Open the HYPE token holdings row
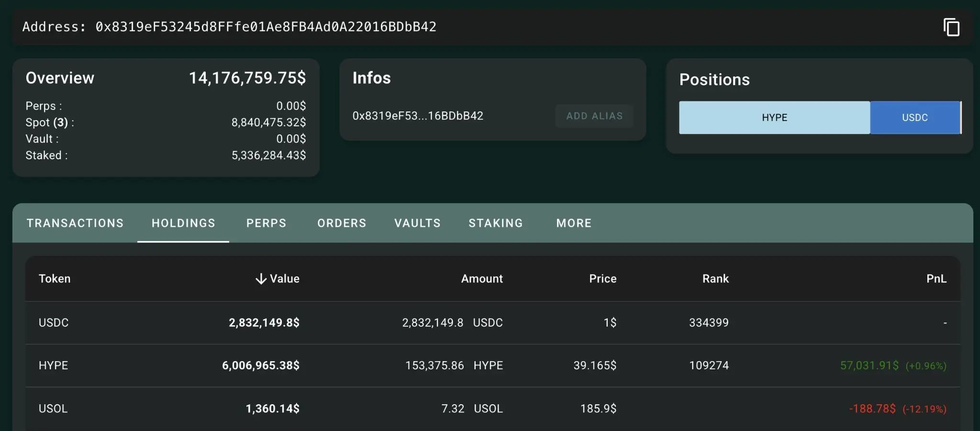Screen dimensions: 980x431 [54, 365]
